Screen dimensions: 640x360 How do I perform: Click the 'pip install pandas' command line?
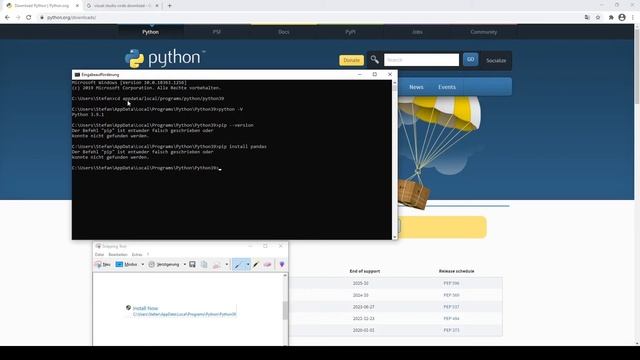click(169, 147)
